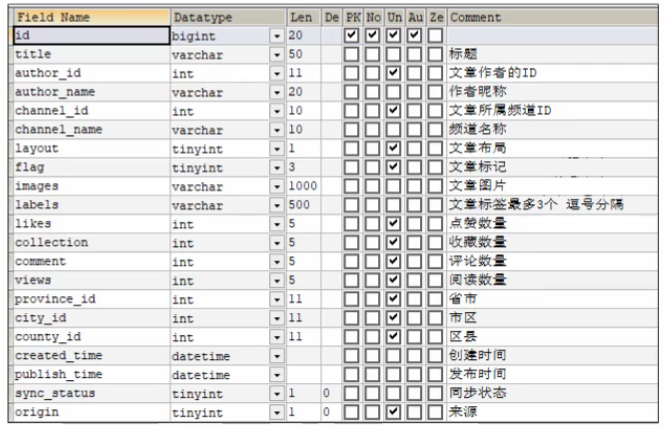The image size is (670, 430).
Task: Click the comment 点赞数量 cell
Action: 477,223
